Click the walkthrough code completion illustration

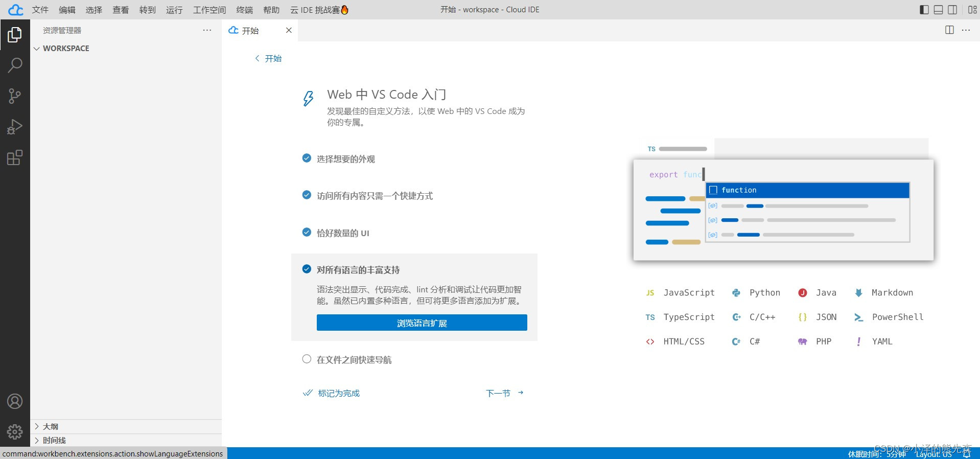click(x=783, y=200)
